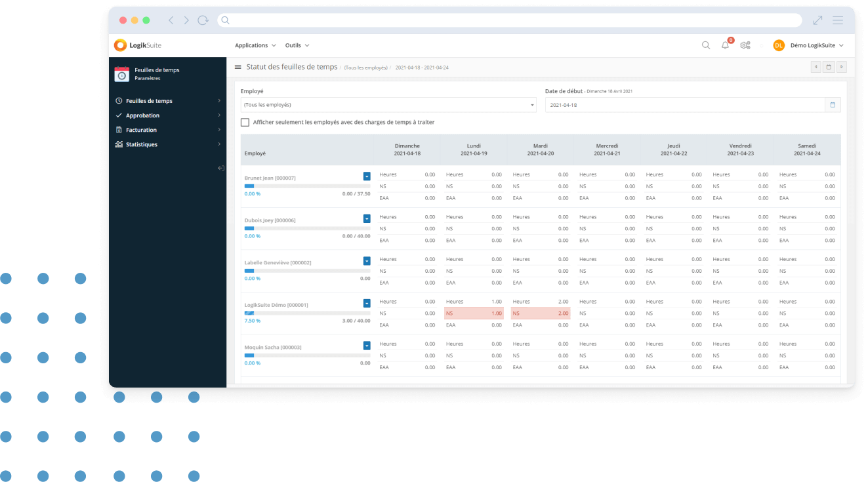Open Dubois Joey row dropdown button

pyautogui.click(x=367, y=218)
